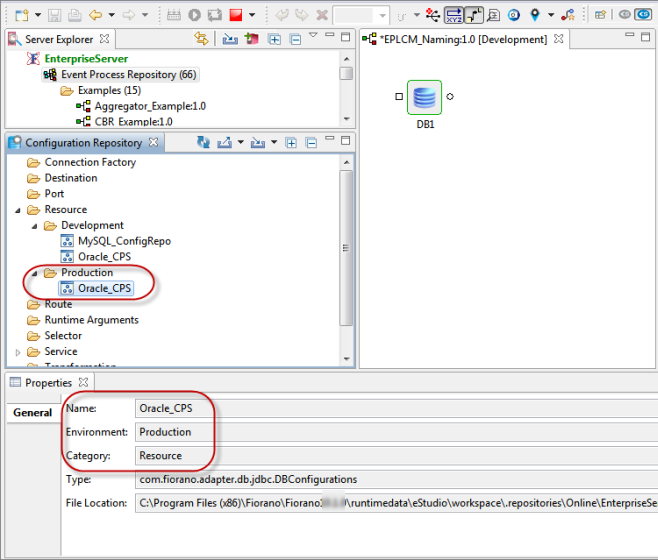Select Aggregator_Example:1.0 in the tree
The width and height of the screenshot is (658, 560).
pyautogui.click(x=150, y=106)
